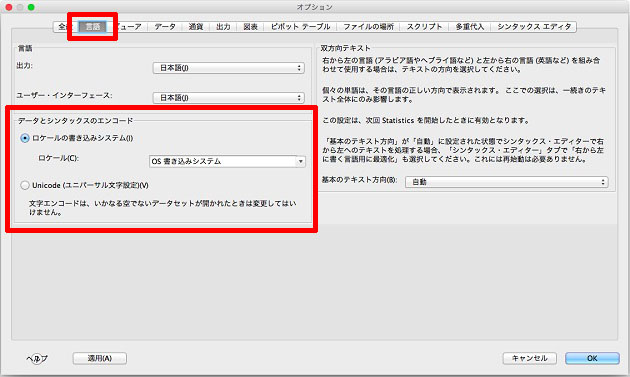Click the ユーザー・インターフェース: label
The width and height of the screenshot is (630, 377).
(64, 96)
